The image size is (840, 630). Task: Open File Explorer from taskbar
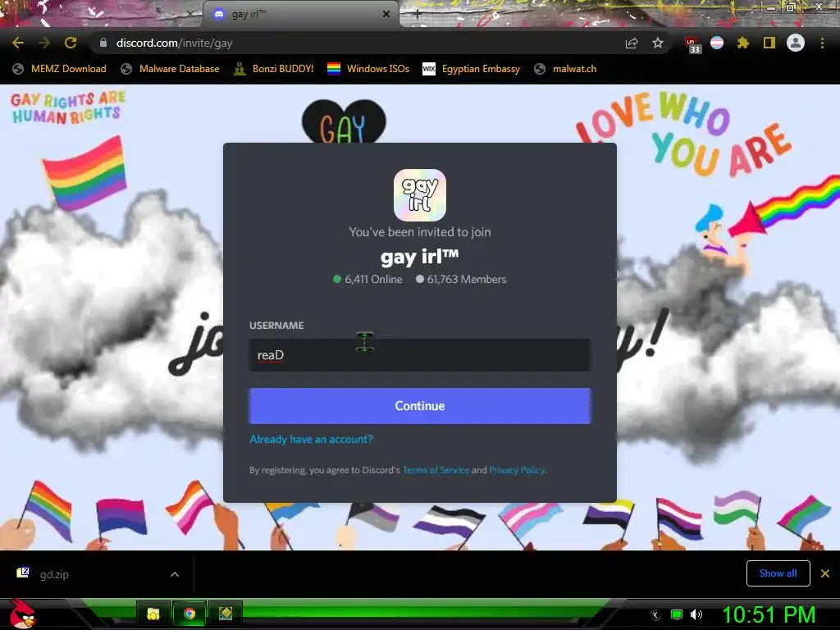(x=153, y=614)
